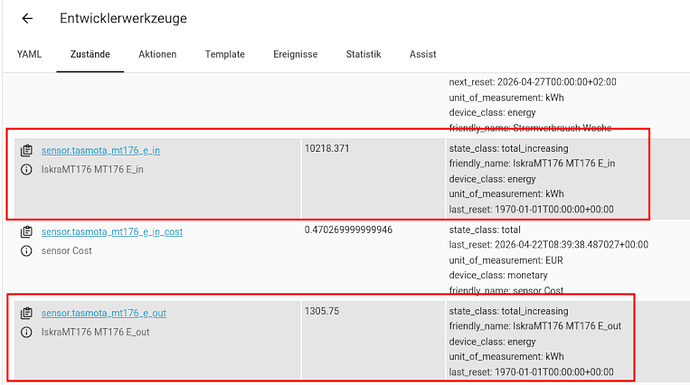Show info for IskraMT176 MT176 E_out

click(26, 332)
